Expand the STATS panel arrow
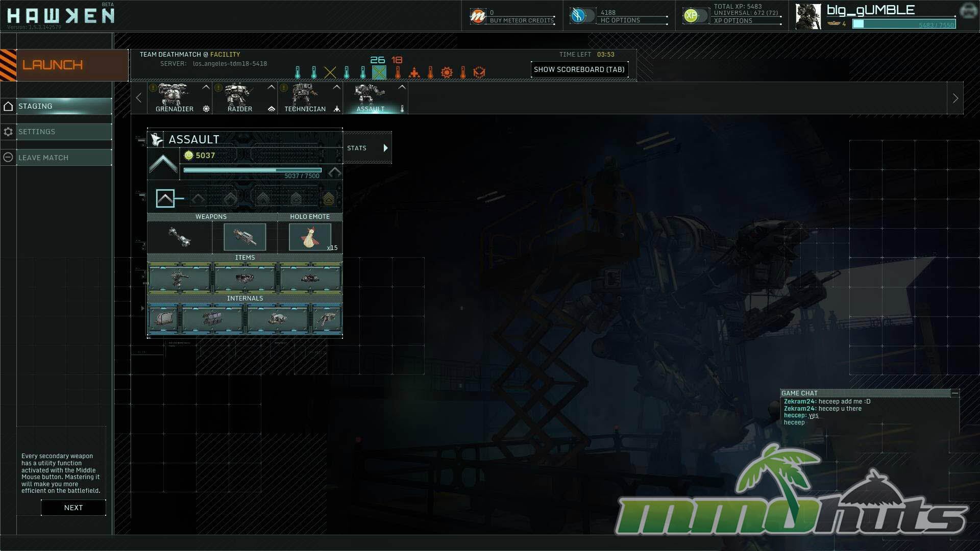This screenshot has width=980, height=551. [385, 148]
